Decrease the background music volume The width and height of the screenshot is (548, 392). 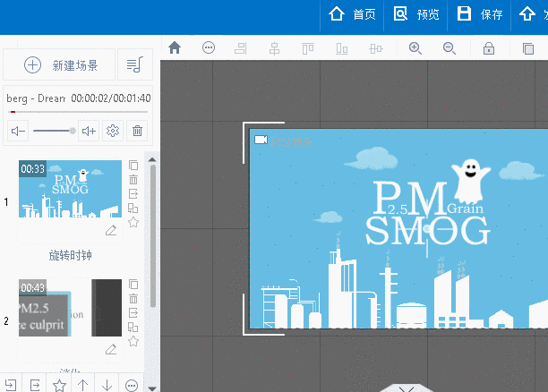click(x=18, y=132)
